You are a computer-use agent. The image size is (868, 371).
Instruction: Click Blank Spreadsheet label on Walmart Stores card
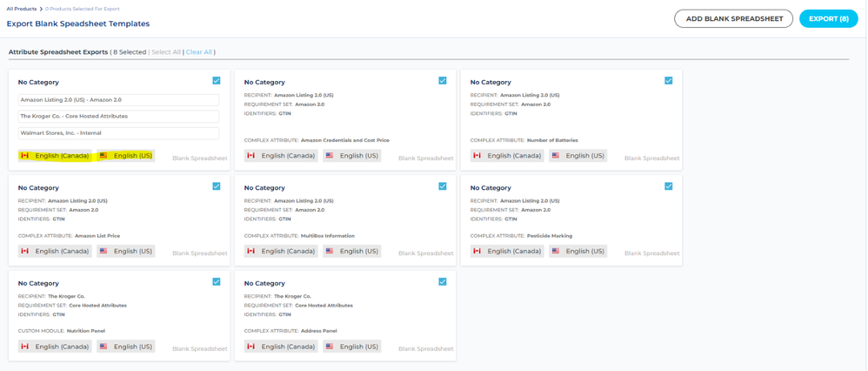click(x=200, y=158)
